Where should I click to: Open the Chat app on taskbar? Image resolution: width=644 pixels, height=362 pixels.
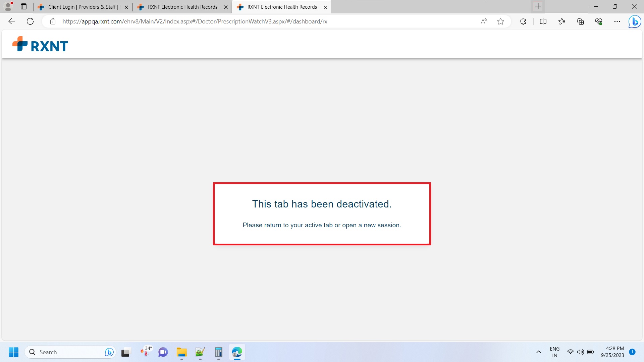coord(163,352)
